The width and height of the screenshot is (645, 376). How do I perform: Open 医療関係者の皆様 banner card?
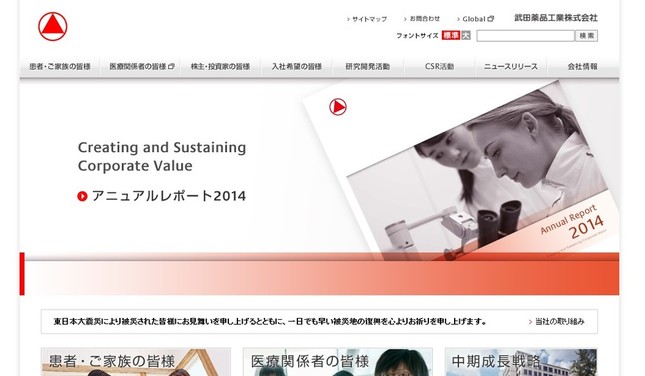[x=338, y=362]
